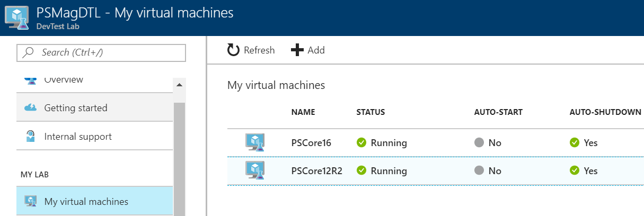Click the PSCore16 virtual machine icon

[x=255, y=143]
